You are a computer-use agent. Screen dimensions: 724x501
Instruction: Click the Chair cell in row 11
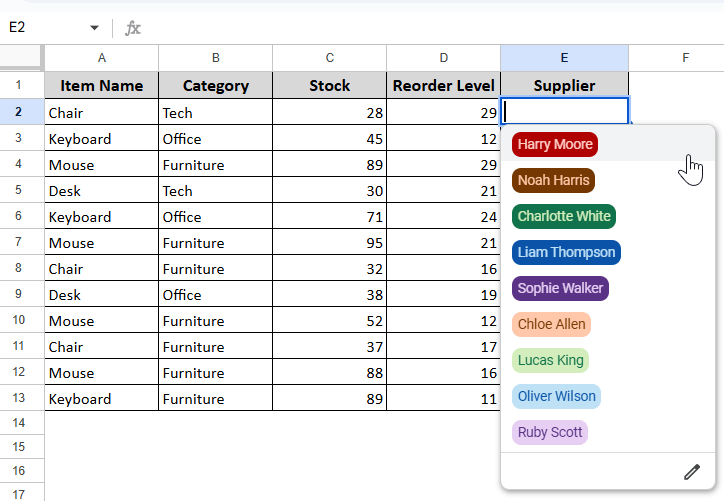(102, 346)
